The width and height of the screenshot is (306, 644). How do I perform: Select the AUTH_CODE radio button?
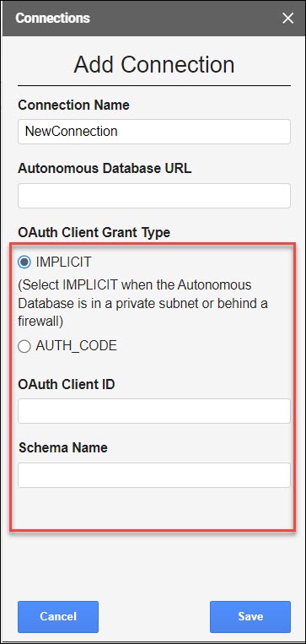click(x=24, y=346)
